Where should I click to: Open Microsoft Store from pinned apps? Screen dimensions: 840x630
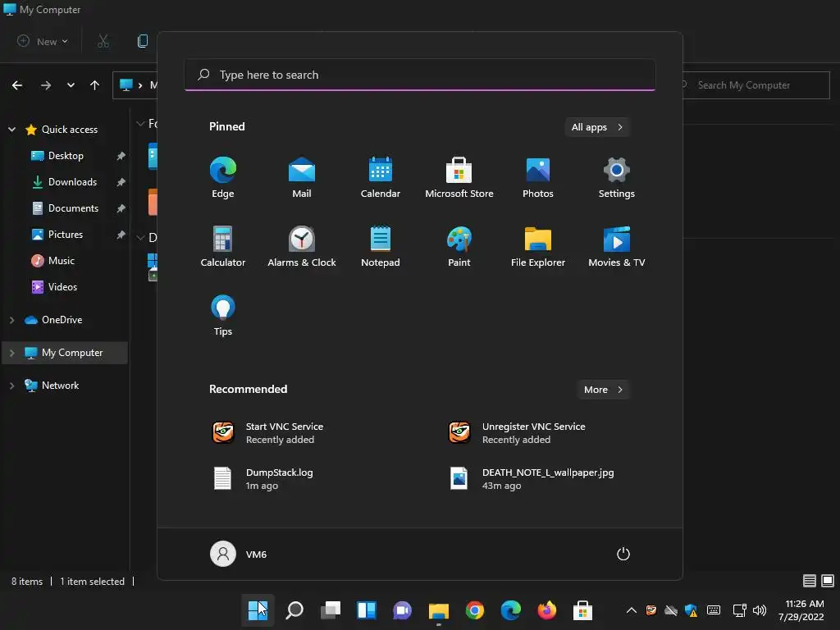tap(459, 178)
